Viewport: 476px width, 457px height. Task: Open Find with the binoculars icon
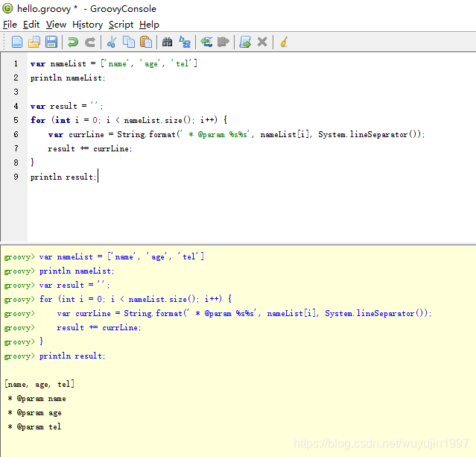click(x=168, y=42)
